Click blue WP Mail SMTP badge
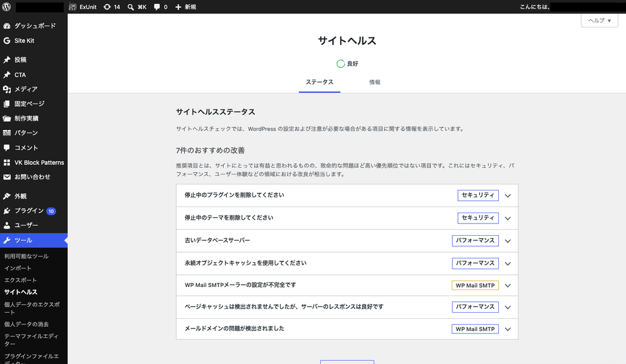The width and height of the screenshot is (626, 364). click(x=475, y=329)
